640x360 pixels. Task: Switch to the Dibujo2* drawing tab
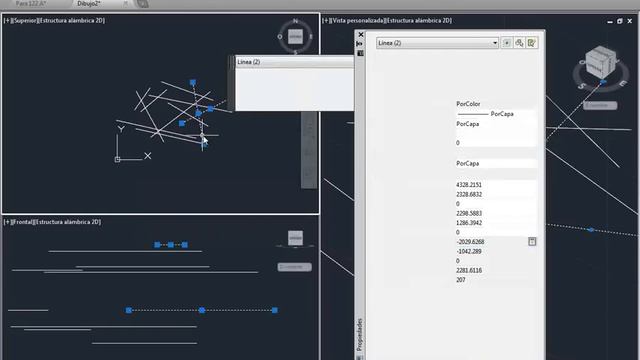pyautogui.click(x=89, y=3)
